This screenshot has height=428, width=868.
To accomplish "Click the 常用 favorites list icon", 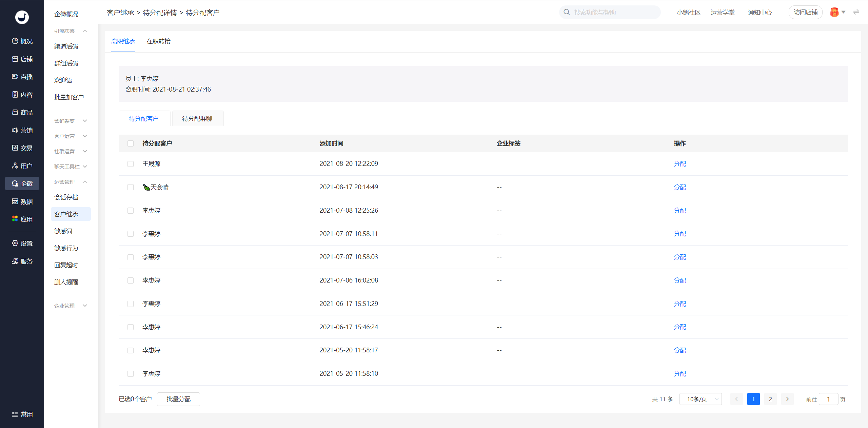I will (15, 414).
